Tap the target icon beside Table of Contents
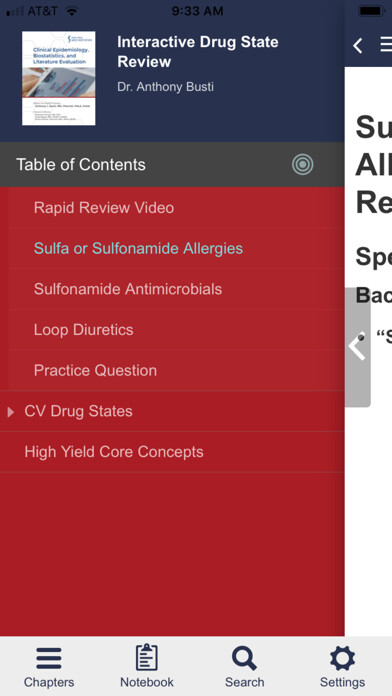 coord(303,165)
